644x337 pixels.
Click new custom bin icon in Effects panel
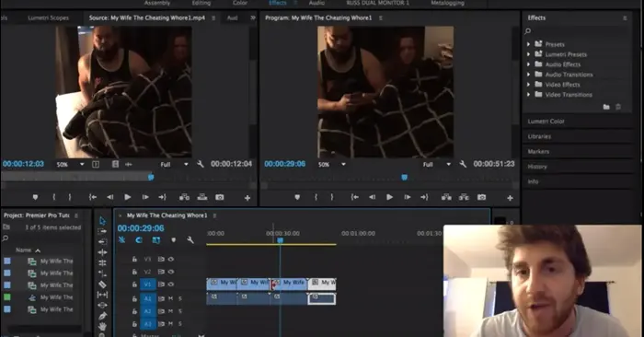coord(606,107)
